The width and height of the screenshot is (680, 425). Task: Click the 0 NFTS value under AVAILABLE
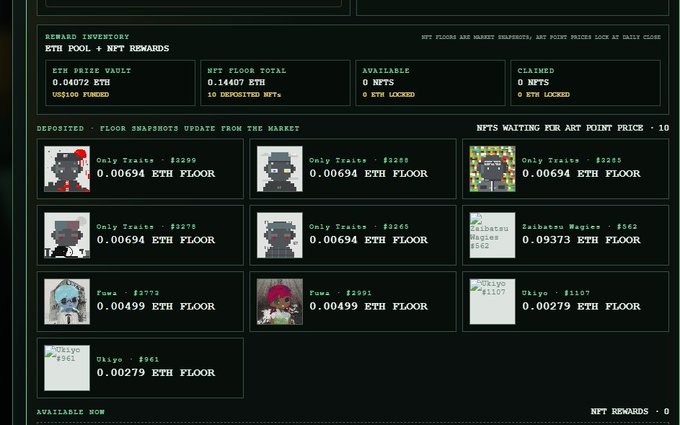378,82
